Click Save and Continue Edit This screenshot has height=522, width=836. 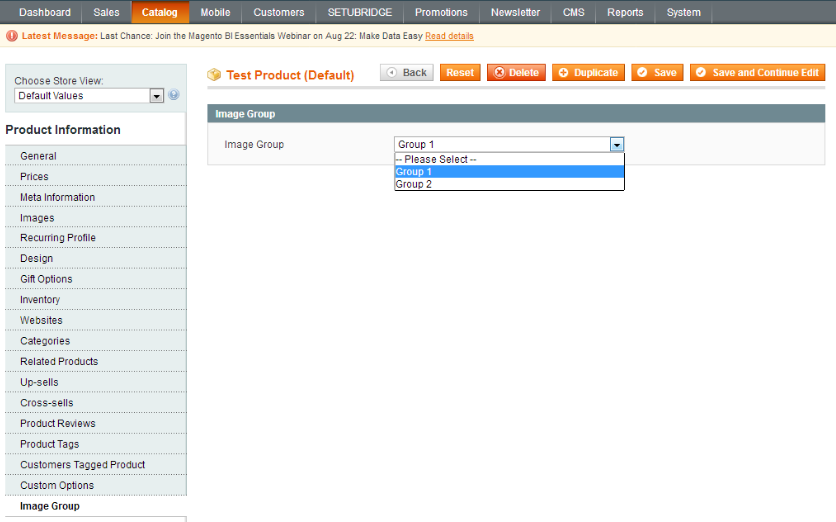point(757,73)
